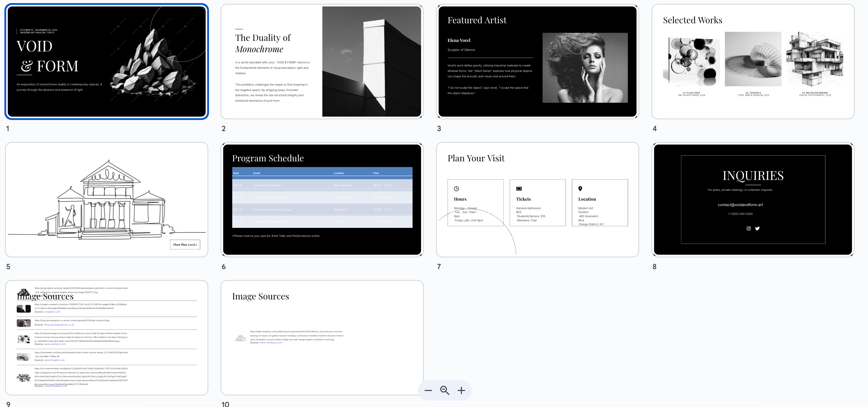Click the contact@voidandform.art email text

click(740, 205)
